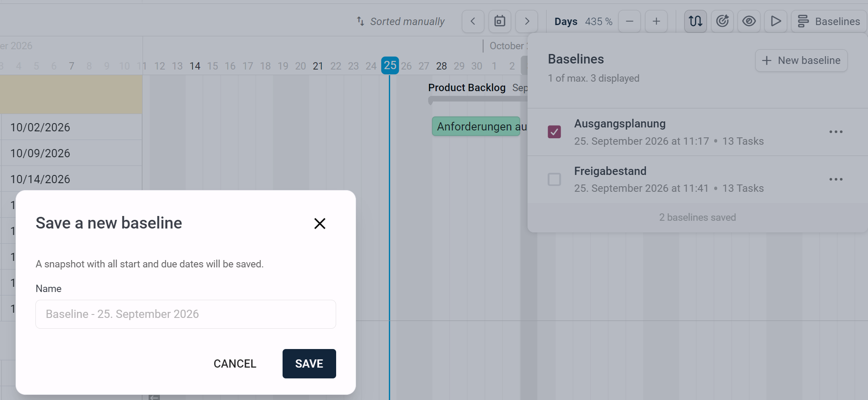Select the 10/09/2026 date cell
868x400 pixels.
tap(72, 153)
